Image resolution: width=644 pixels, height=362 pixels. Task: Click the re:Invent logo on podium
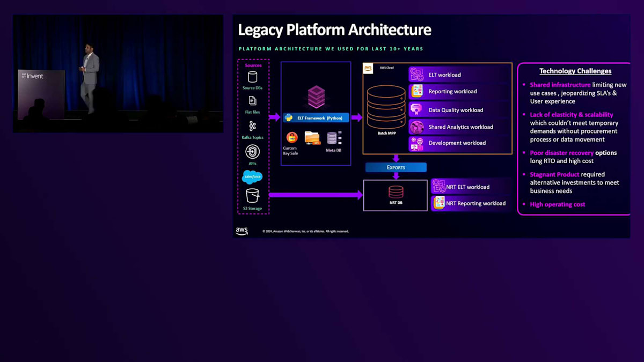(x=32, y=76)
